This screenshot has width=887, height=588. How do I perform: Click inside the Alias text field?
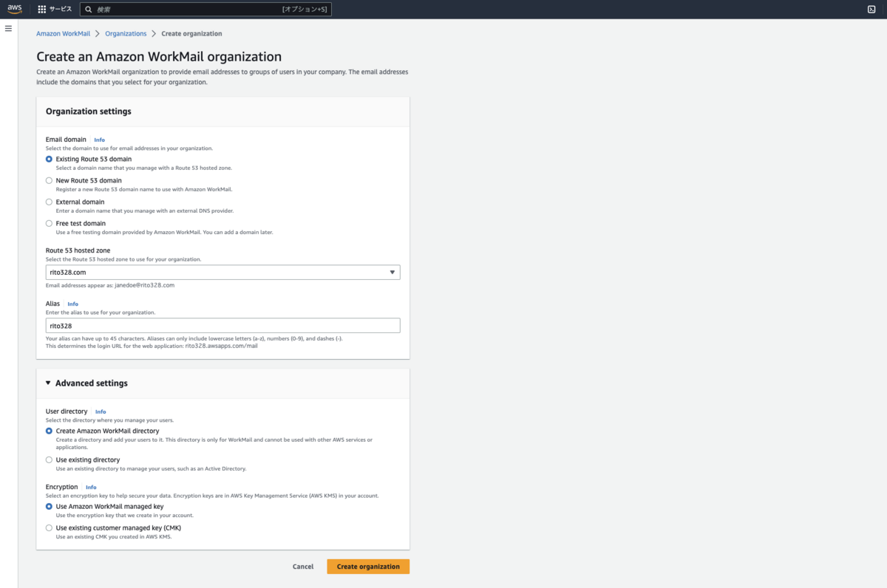point(222,325)
